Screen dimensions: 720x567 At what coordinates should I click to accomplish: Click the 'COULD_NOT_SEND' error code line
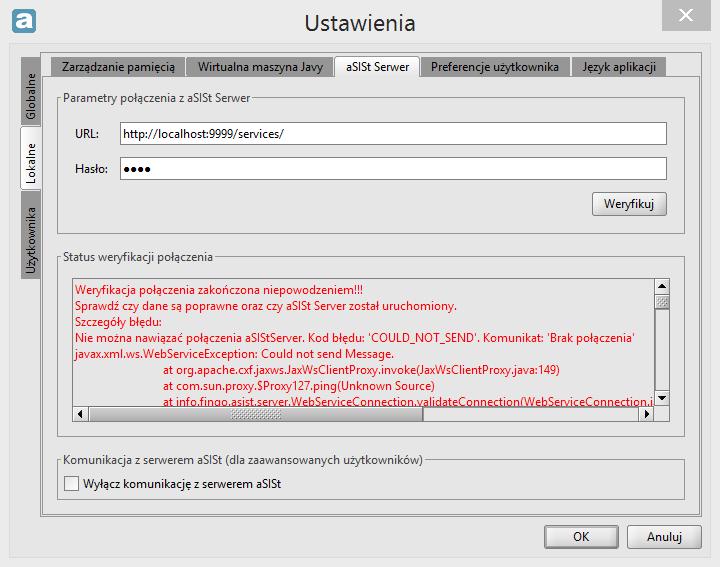click(x=354, y=338)
